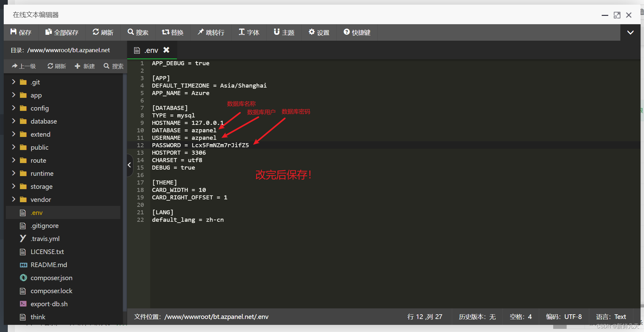
Task: Expand the database folder arrow
Action: pos(13,121)
